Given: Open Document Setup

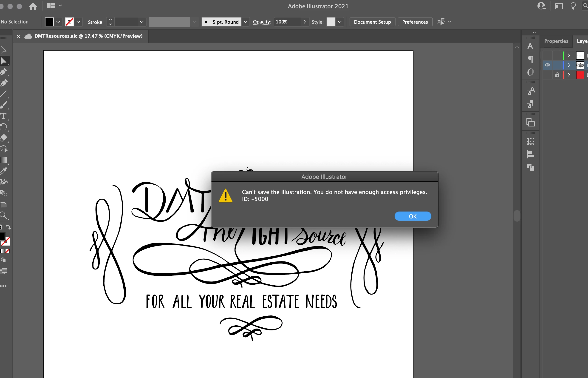Looking at the screenshot, I should [x=372, y=22].
